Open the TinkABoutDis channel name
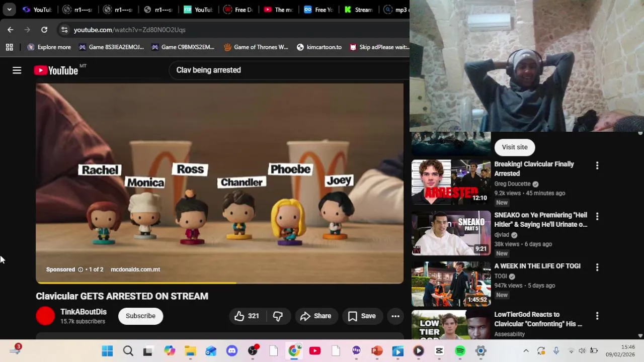644x362 pixels. (84, 312)
